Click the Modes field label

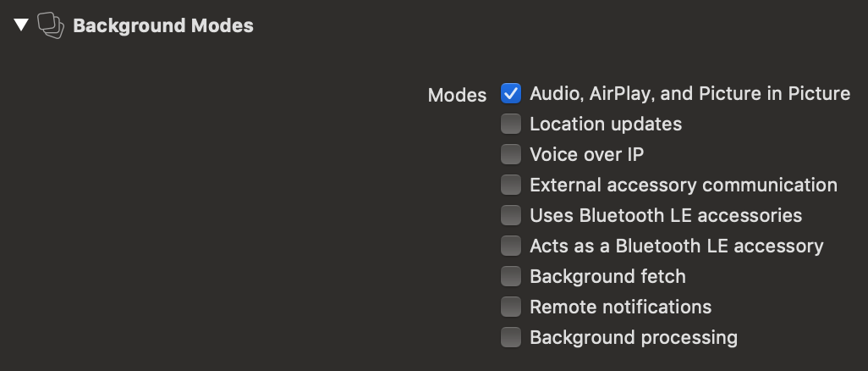457,96
